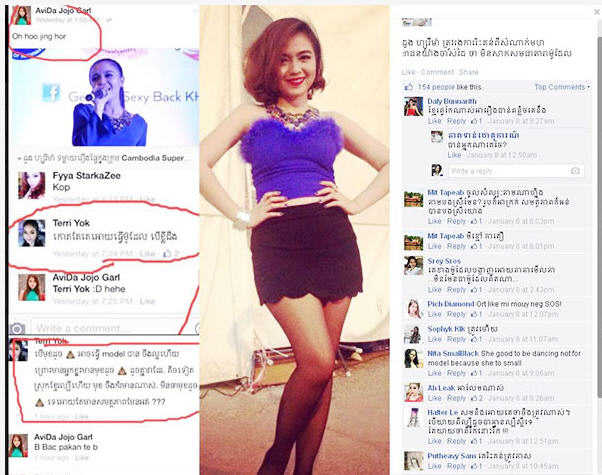Open the Top Comments sorting dropdown
This screenshot has width=602, height=475.
click(562, 87)
